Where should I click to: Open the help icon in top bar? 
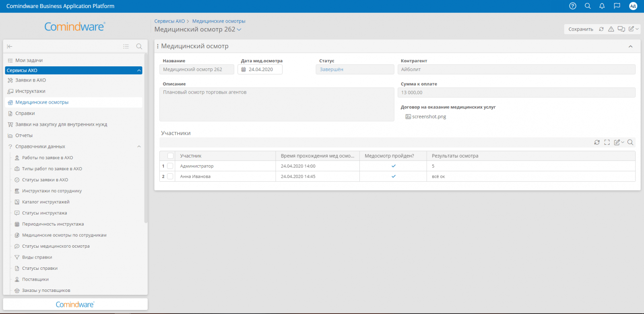click(x=573, y=6)
